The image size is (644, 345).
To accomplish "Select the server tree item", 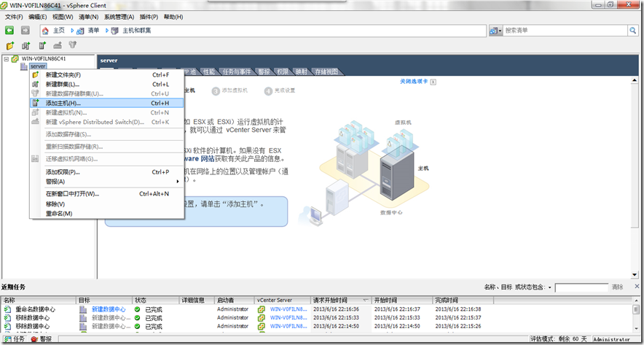I will [38, 66].
